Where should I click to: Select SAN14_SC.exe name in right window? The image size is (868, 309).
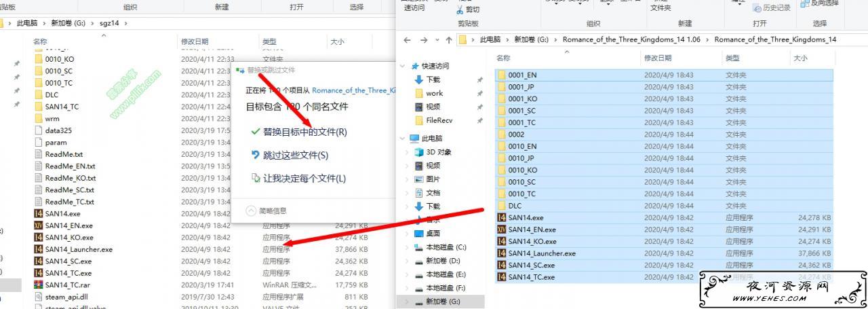(532, 265)
